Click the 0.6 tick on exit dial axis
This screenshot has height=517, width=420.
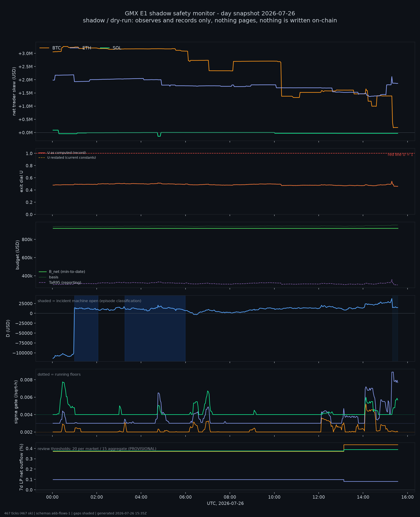(29, 178)
